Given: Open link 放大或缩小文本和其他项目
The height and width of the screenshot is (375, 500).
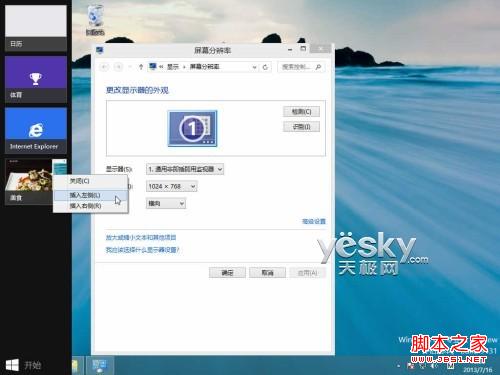Looking at the screenshot, I should tap(141, 237).
